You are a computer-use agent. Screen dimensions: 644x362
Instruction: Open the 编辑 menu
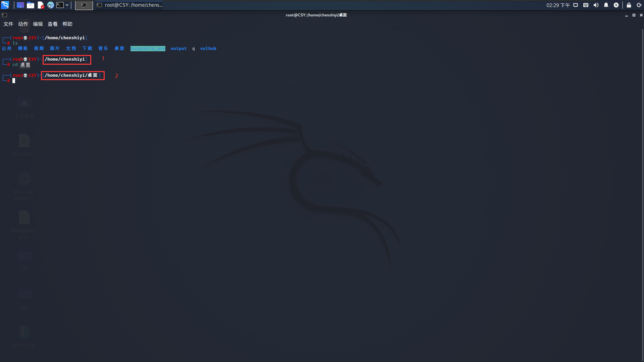click(38, 24)
